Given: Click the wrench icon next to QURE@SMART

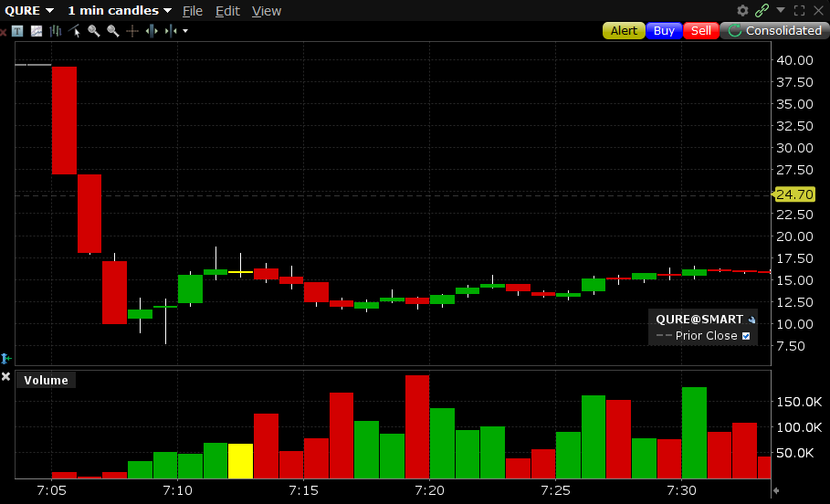Looking at the screenshot, I should [751, 320].
